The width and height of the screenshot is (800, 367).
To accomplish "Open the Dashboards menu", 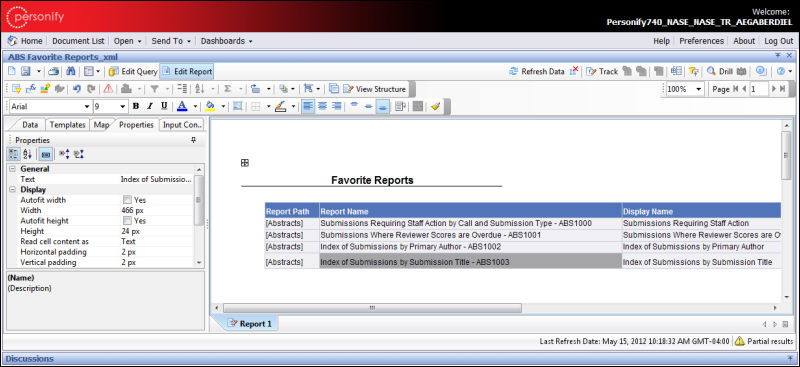I will pyautogui.click(x=227, y=41).
